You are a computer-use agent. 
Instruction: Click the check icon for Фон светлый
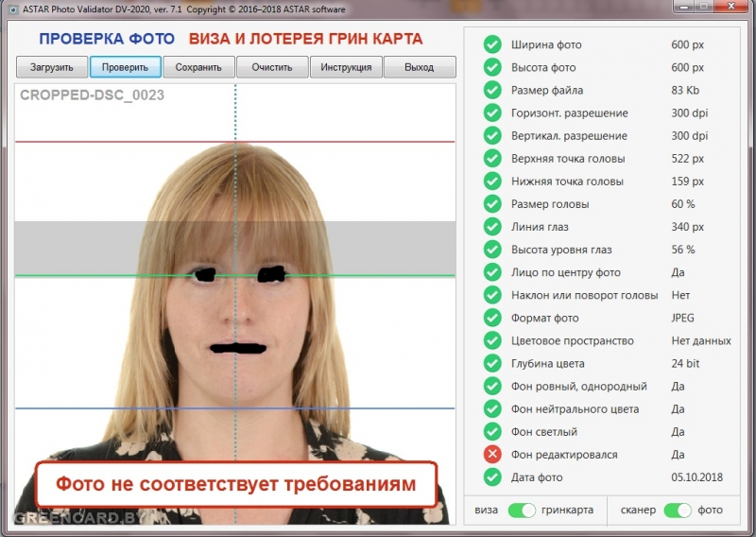492,431
